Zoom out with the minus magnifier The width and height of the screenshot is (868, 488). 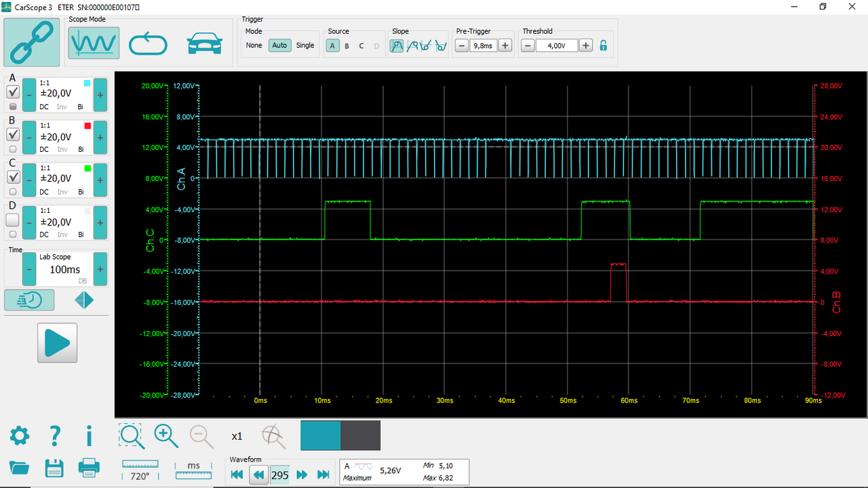click(x=201, y=436)
